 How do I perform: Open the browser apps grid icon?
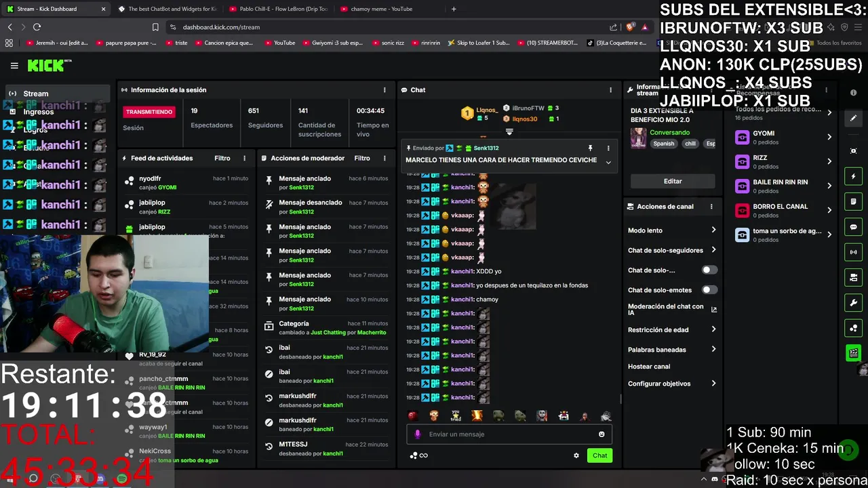click(x=9, y=43)
